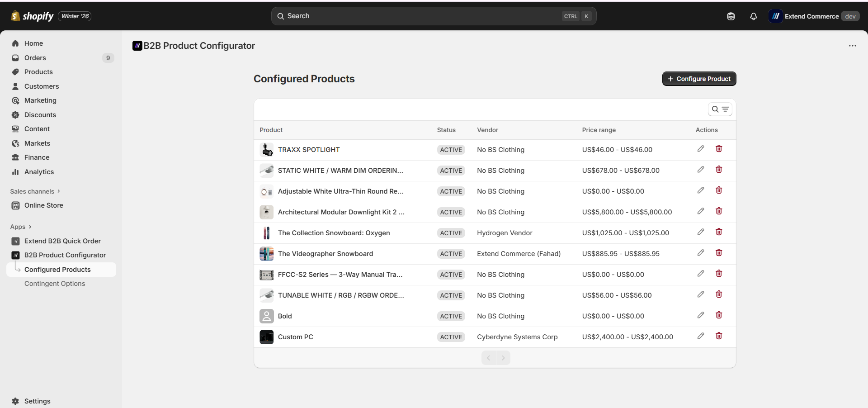Edit The Videographer Snowboard row
Viewport: 868px width, 408px height.
(x=701, y=253)
